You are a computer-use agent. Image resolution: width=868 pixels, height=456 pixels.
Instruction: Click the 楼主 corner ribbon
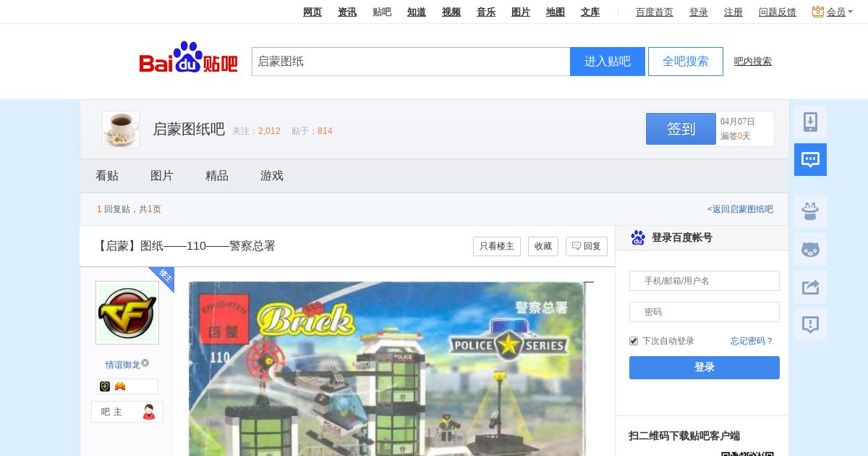click(x=164, y=277)
